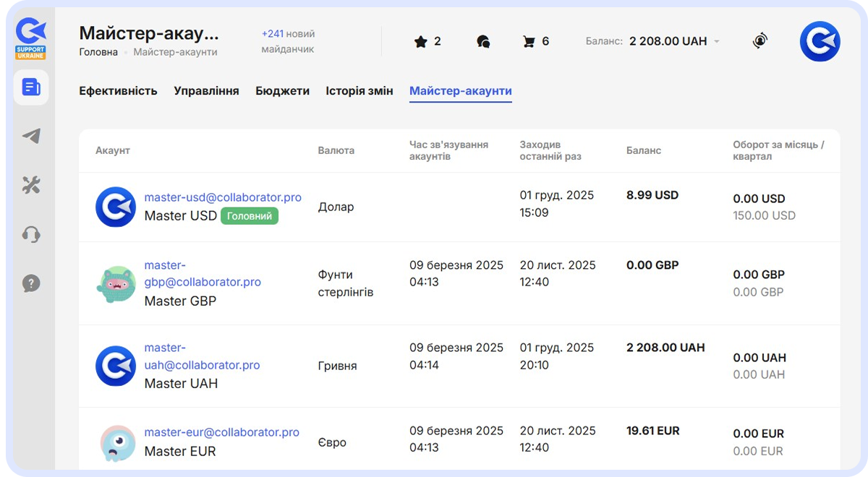Screen dimensions: 868x477
Task: Select the Історія змін tab
Action: pyautogui.click(x=359, y=91)
